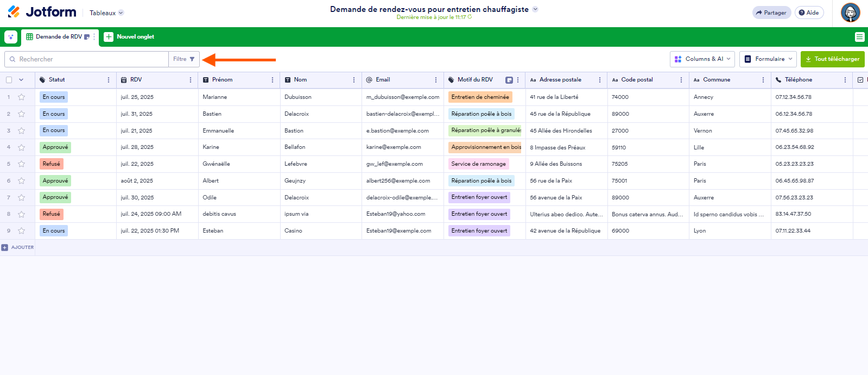Select the Demande de RDV tab
Viewport: 868px width, 375px height.
[59, 37]
